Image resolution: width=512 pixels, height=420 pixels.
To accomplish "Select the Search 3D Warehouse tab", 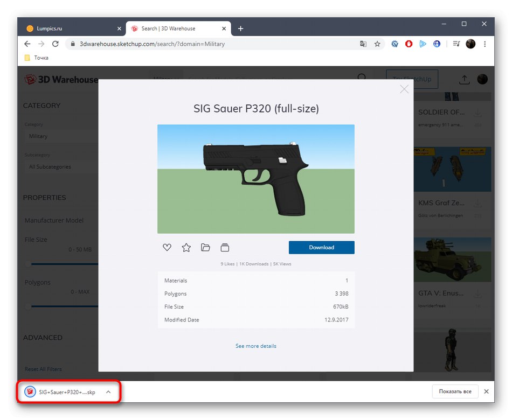I will click(x=178, y=29).
